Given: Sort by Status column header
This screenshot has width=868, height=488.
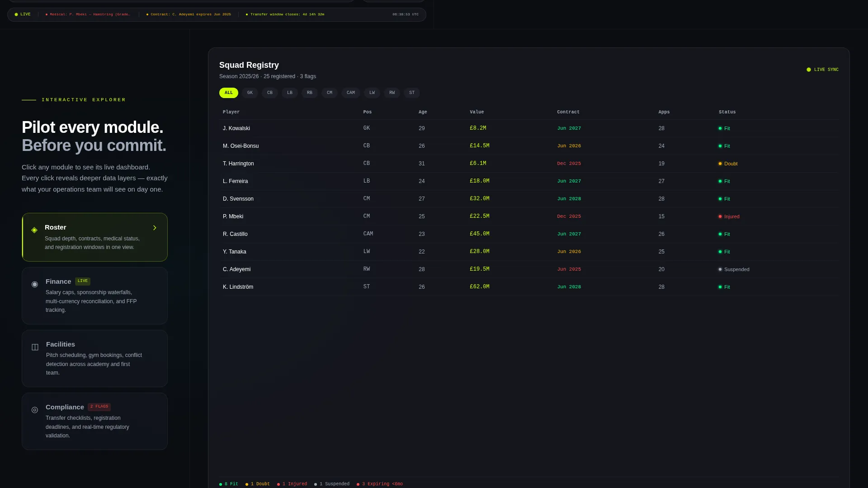Looking at the screenshot, I should coord(727,112).
